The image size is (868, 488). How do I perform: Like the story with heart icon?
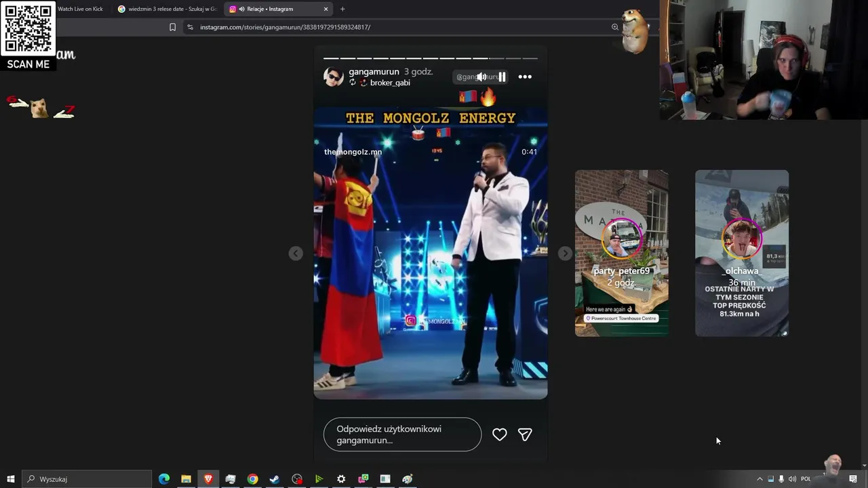pos(499,434)
